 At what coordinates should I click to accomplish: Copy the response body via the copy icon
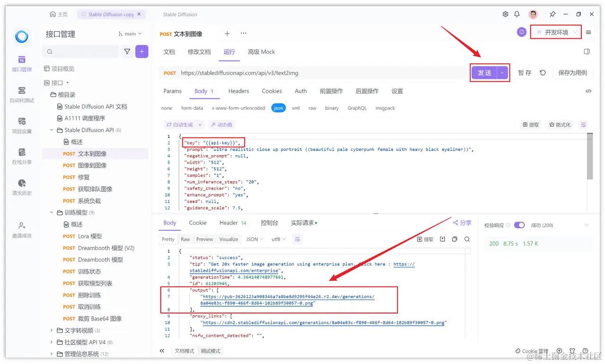454,239
